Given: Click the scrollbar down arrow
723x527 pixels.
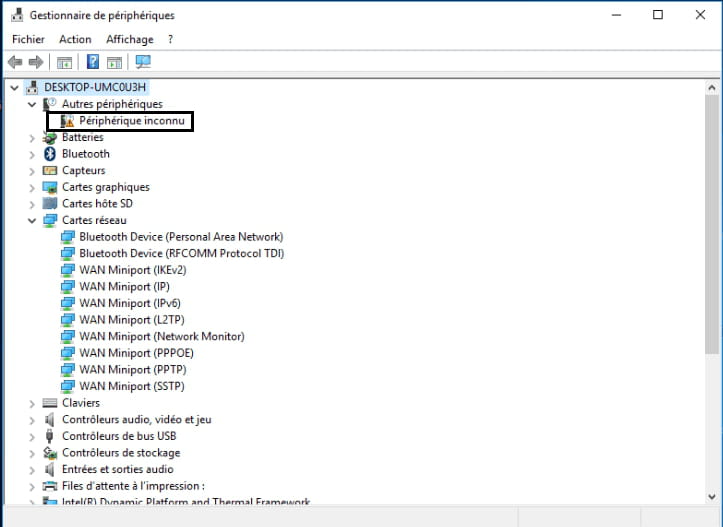Looking at the screenshot, I should pos(712,497).
